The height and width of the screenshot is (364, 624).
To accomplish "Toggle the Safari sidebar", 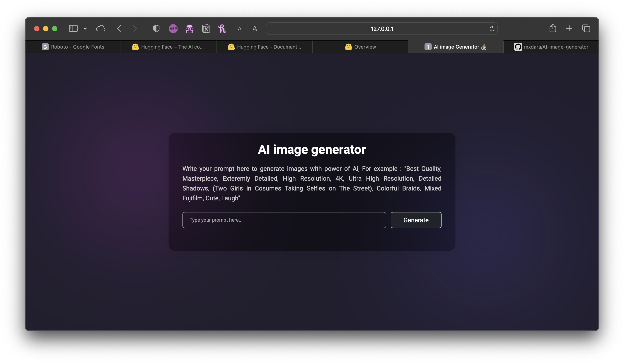I will coord(73,28).
